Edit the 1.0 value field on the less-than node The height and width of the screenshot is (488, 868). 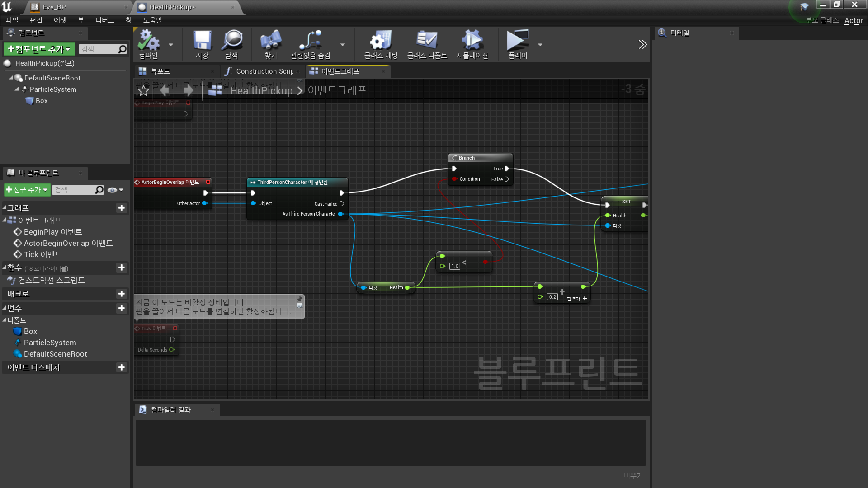pyautogui.click(x=454, y=266)
